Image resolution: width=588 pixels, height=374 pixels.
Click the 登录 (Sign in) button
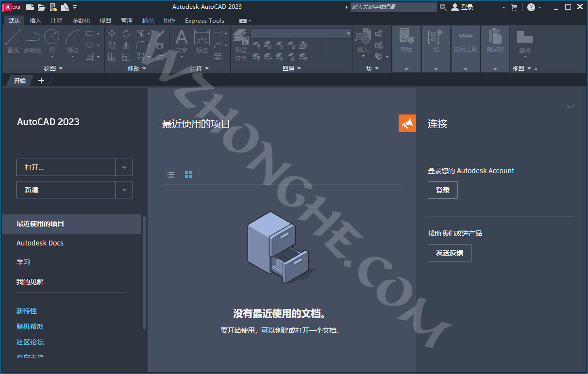[442, 190]
